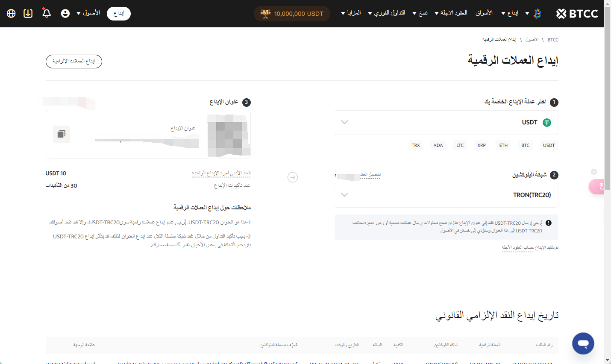
Task: Select the BTC quick currency chip
Action: tap(525, 146)
